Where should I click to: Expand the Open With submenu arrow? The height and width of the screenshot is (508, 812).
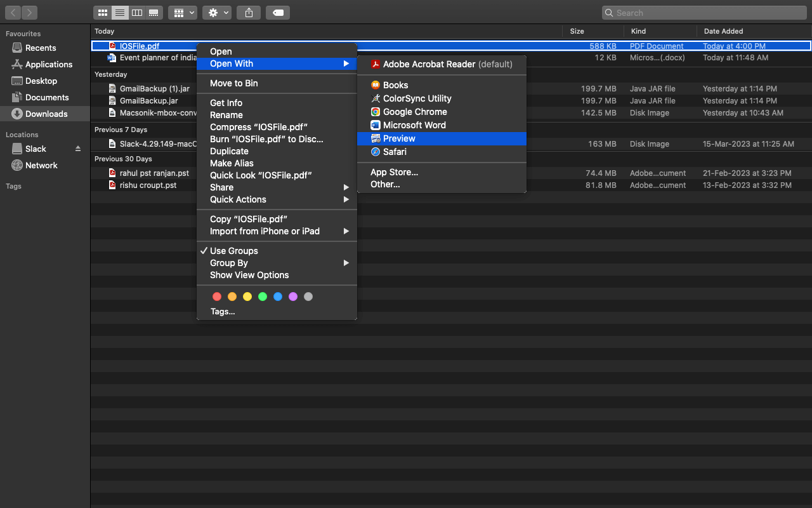(x=346, y=63)
